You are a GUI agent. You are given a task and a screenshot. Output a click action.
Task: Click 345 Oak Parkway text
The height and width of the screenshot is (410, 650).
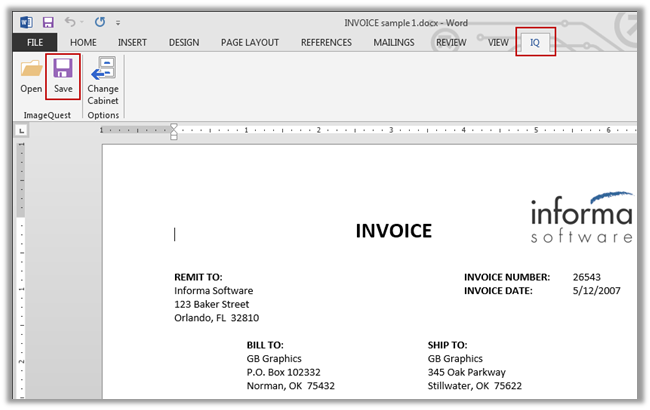tap(467, 372)
